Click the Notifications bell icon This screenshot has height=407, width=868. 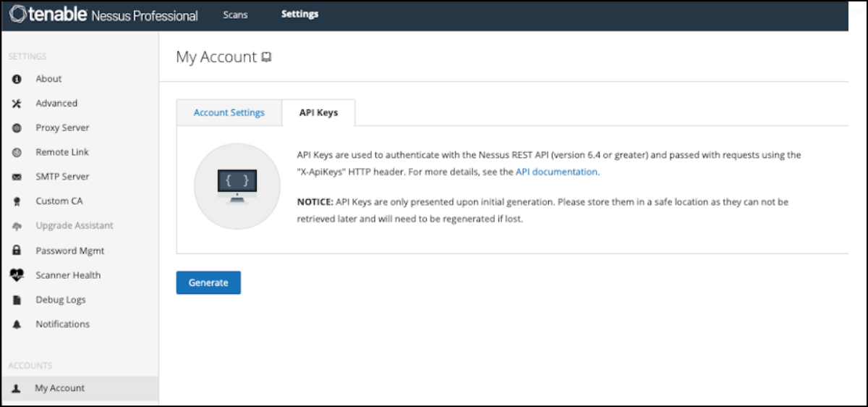pos(17,324)
